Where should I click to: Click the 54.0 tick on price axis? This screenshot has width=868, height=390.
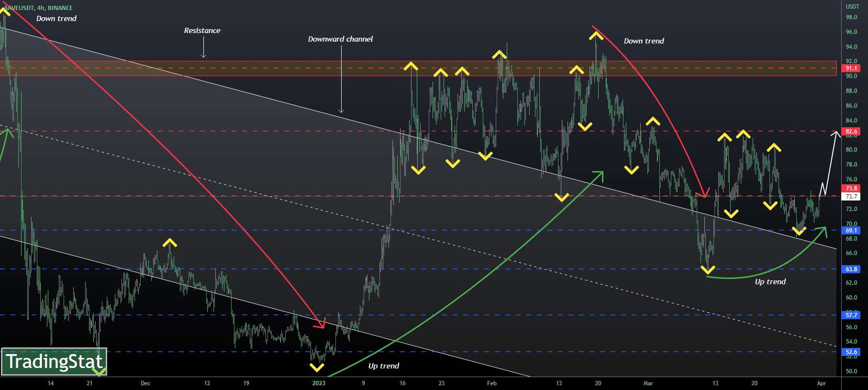coord(851,342)
